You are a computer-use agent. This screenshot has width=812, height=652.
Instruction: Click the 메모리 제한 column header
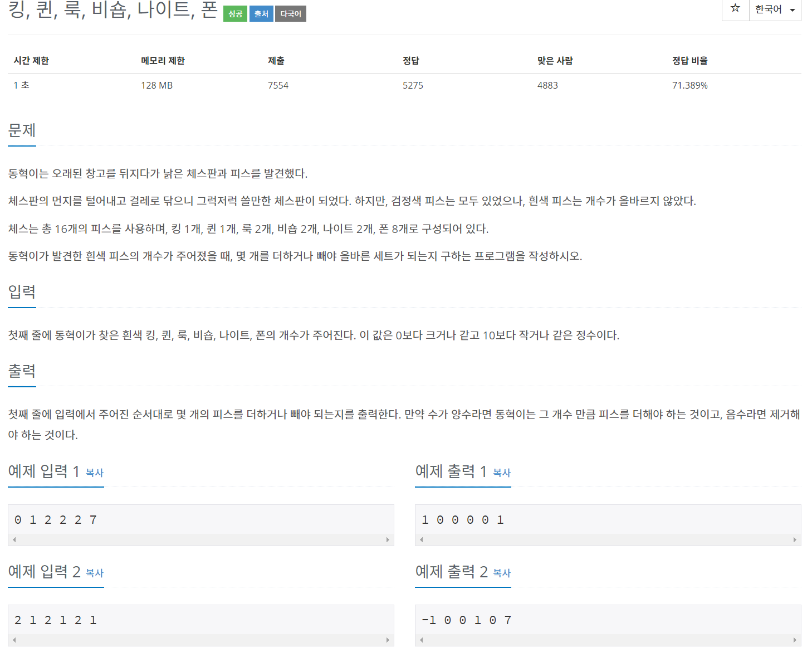163,61
